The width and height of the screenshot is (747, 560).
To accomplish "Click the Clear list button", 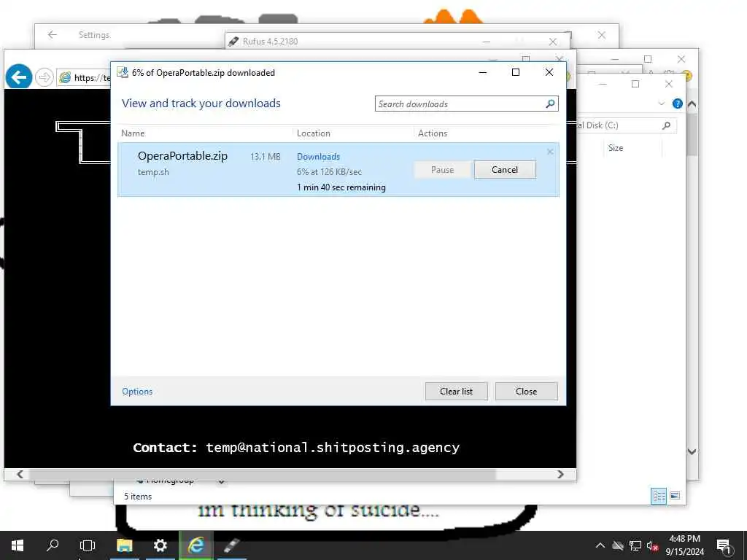I will [x=456, y=392].
